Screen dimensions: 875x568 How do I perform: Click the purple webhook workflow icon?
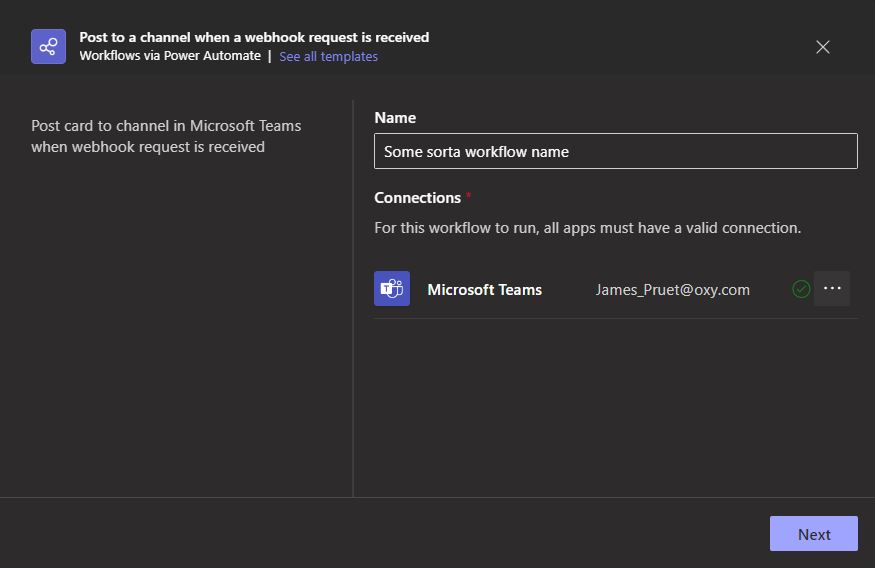[49, 46]
